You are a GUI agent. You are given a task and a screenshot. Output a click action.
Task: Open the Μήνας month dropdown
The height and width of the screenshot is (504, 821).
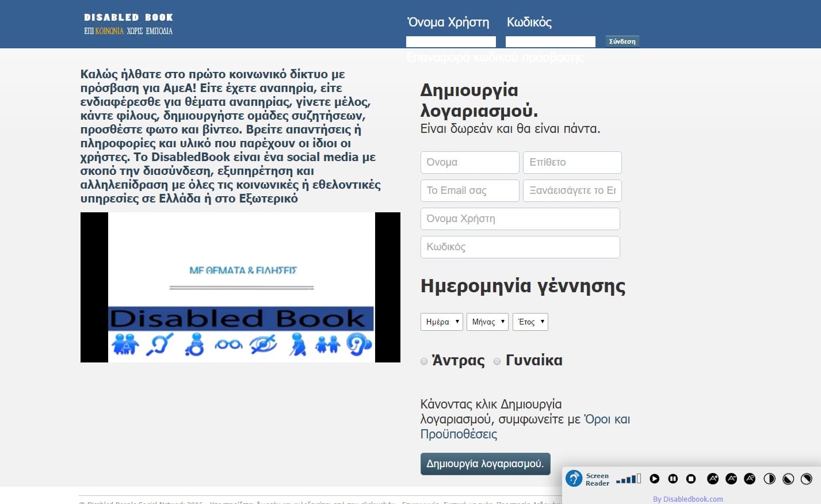pos(487,322)
